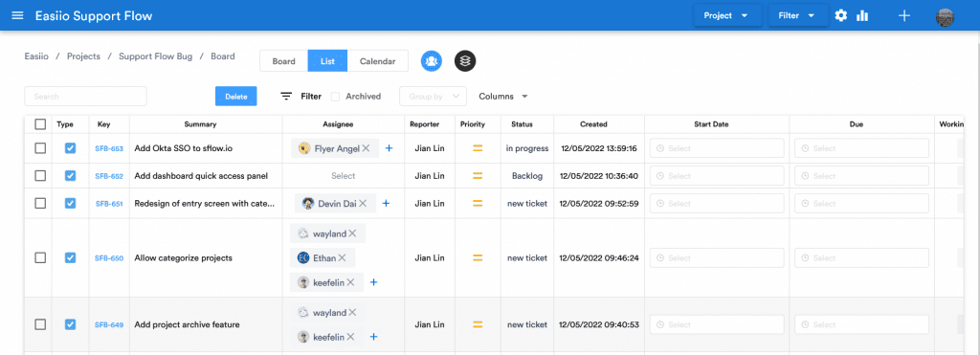Remove keefelin from SFB-650 assignees
This screenshot has width=980, height=355.
[x=350, y=282]
